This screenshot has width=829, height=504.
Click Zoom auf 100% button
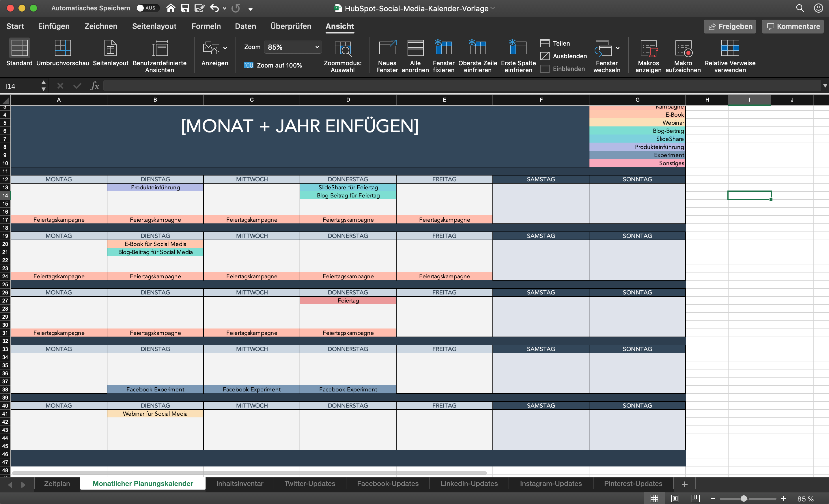pyautogui.click(x=273, y=65)
